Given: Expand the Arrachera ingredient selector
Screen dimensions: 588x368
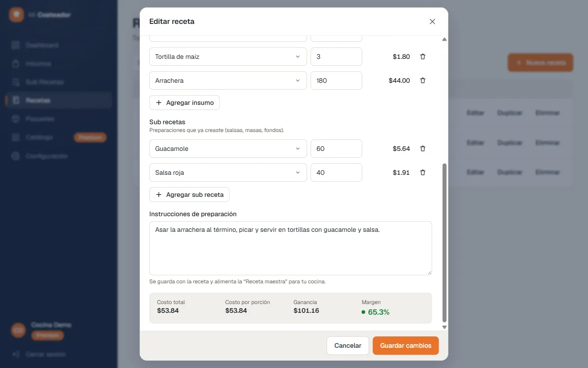Looking at the screenshot, I should [228, 80].
